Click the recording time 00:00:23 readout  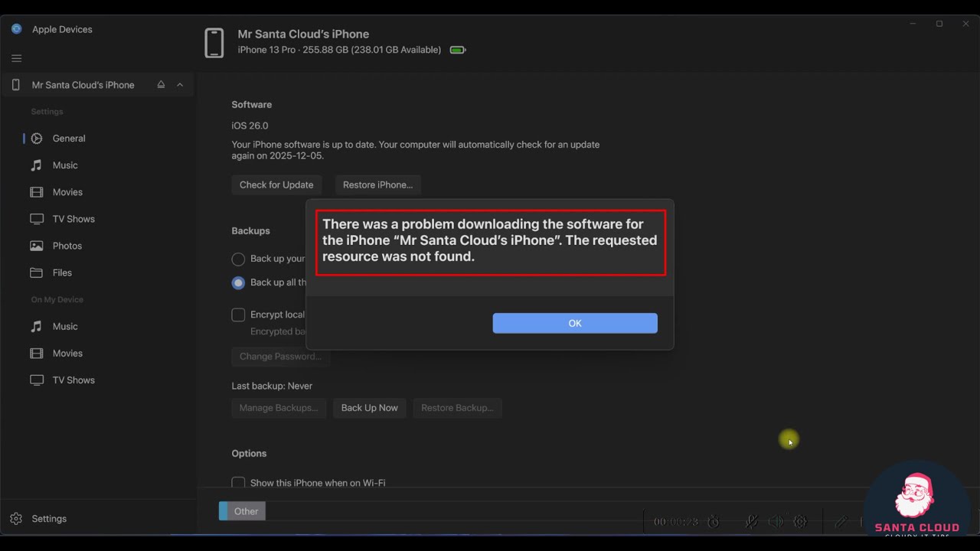(x=676, y=521)
